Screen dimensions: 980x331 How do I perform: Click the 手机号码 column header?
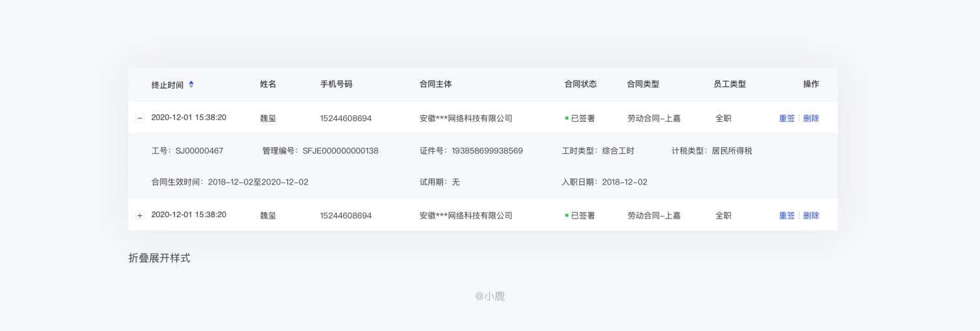[x=336, y=84]
